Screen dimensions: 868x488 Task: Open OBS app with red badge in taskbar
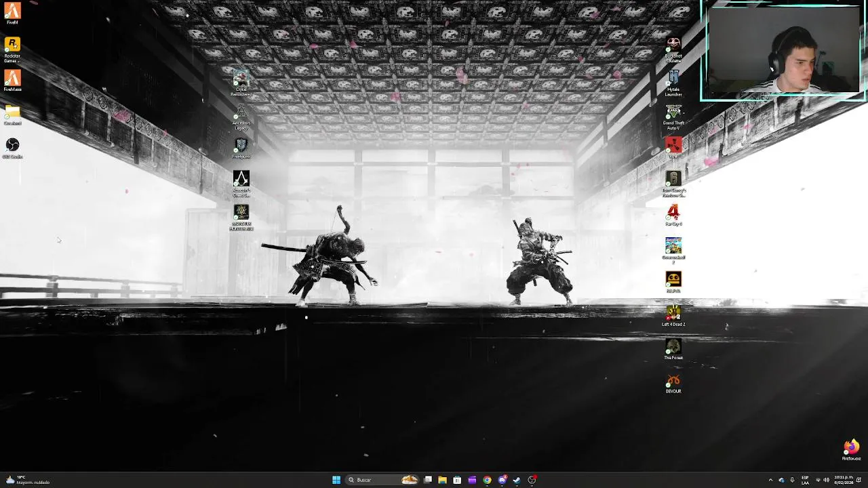532,480
